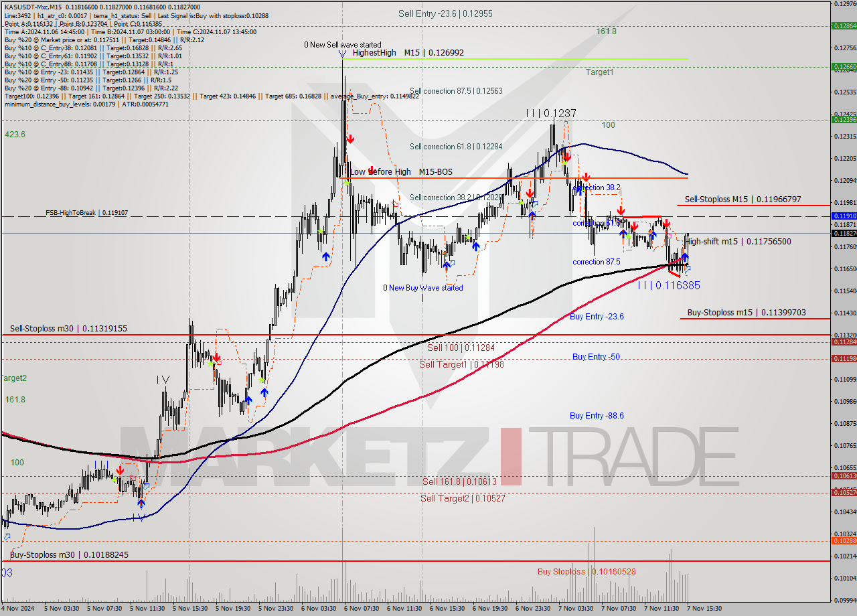857x616 pixels.
Task: Click the 'Buy Entry -88.6' label
Action: pyautogui.click(x=597, y=416)
